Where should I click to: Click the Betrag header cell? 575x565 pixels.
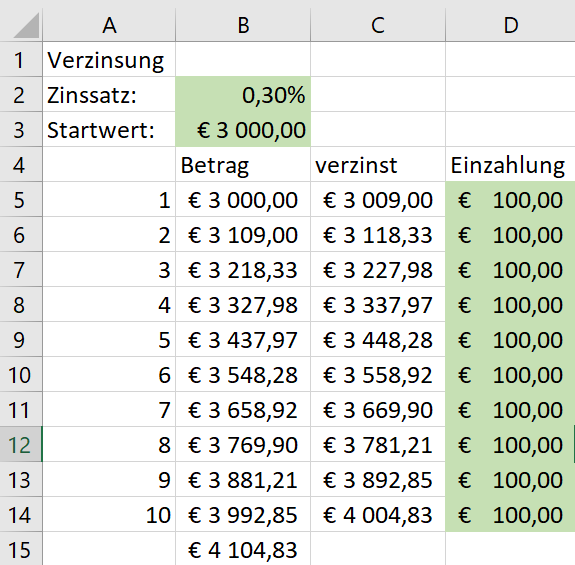(x=243, y=165)
